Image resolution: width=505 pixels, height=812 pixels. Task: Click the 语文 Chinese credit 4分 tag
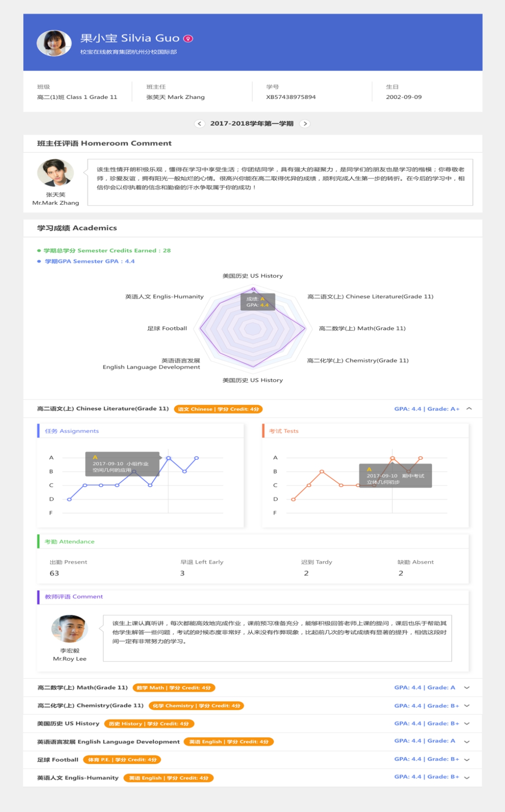coord(218,409)
